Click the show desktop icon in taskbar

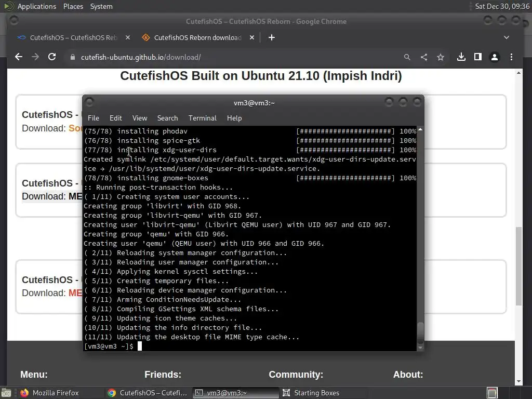tap(6, 393)
